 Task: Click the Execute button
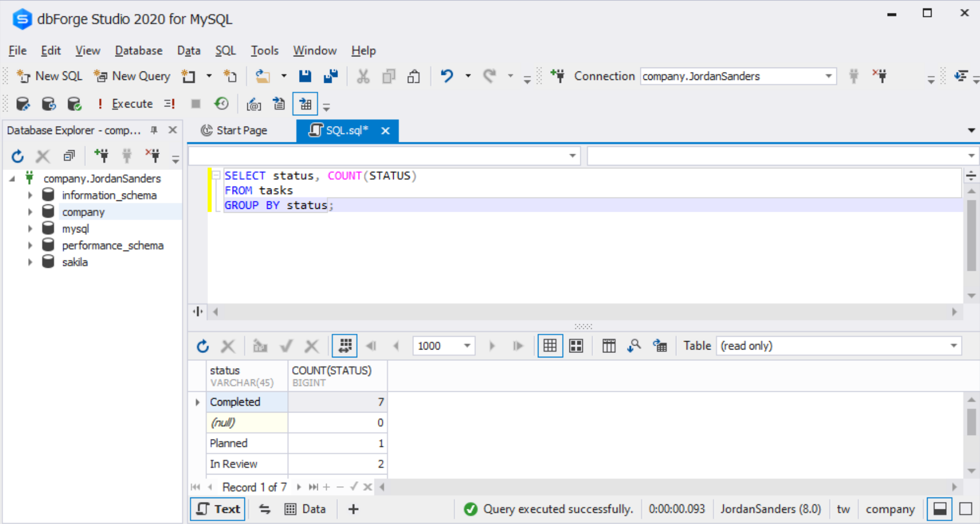125,104
